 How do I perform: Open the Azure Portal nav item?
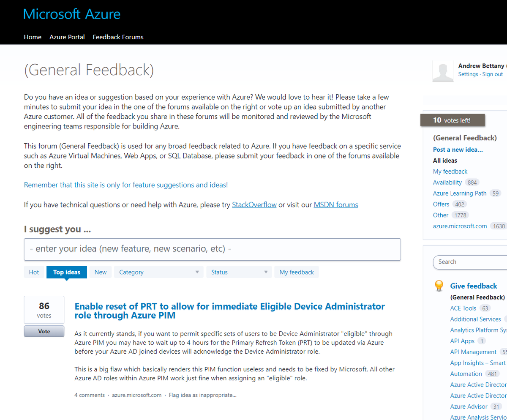tap(67, 37)
